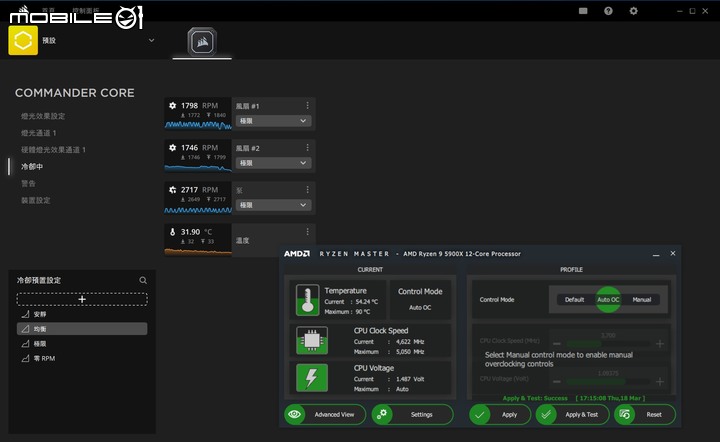Open 燈光通道 1 in the sidebar
Screen dimensions: 720x442
tap(39, 133)
